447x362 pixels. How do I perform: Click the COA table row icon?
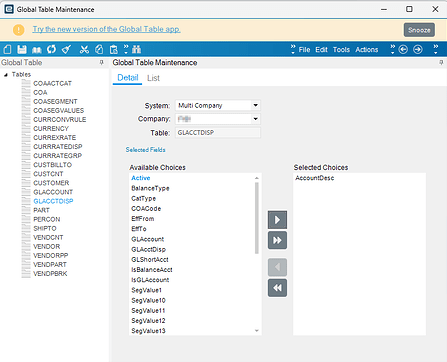(x=26, y=92)
